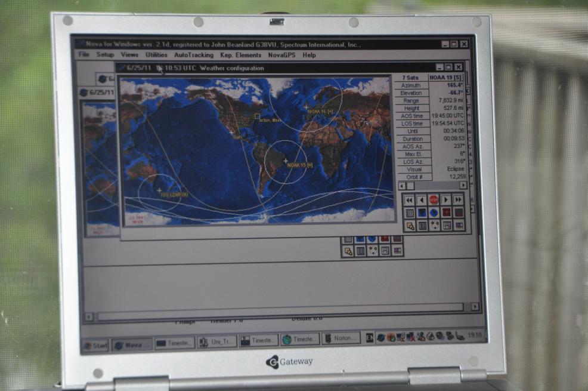Click the gray panel icon in the back window toolbar

tap(360, 251)
